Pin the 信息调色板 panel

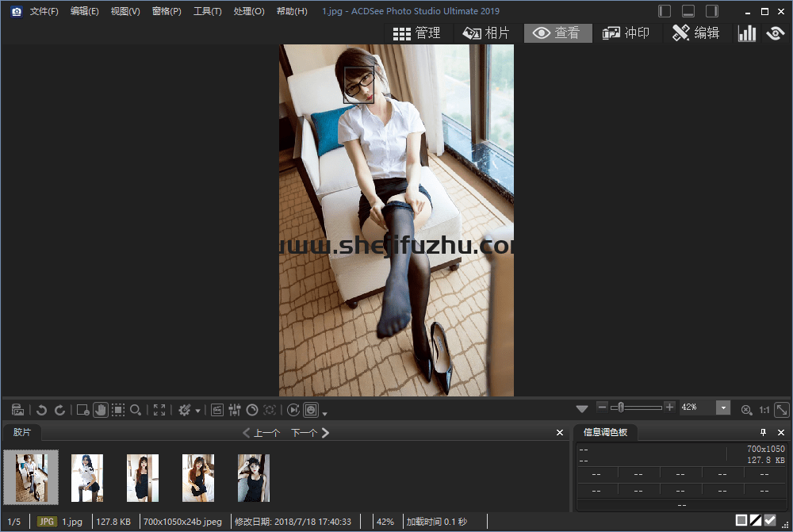[763, 432]
